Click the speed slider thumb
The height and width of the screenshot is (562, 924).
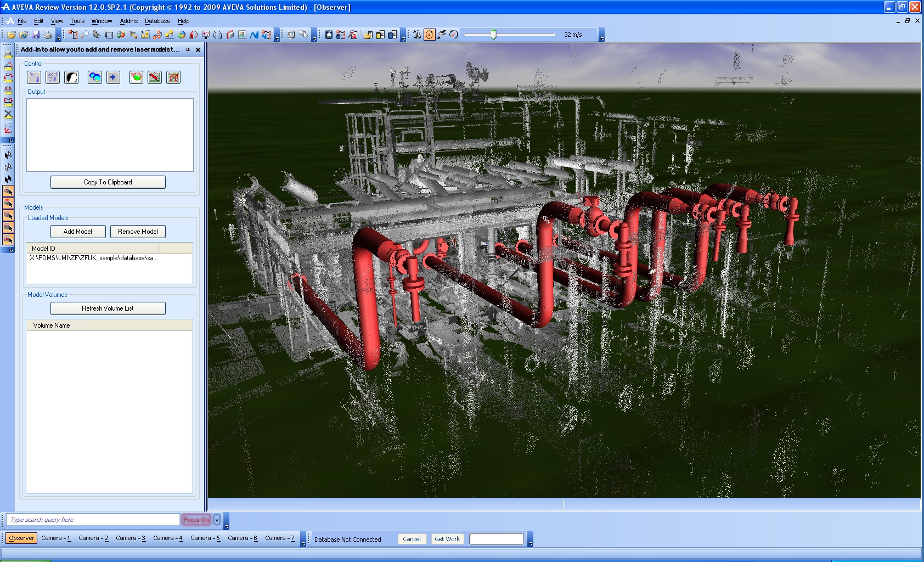click(x=493, y=35)
